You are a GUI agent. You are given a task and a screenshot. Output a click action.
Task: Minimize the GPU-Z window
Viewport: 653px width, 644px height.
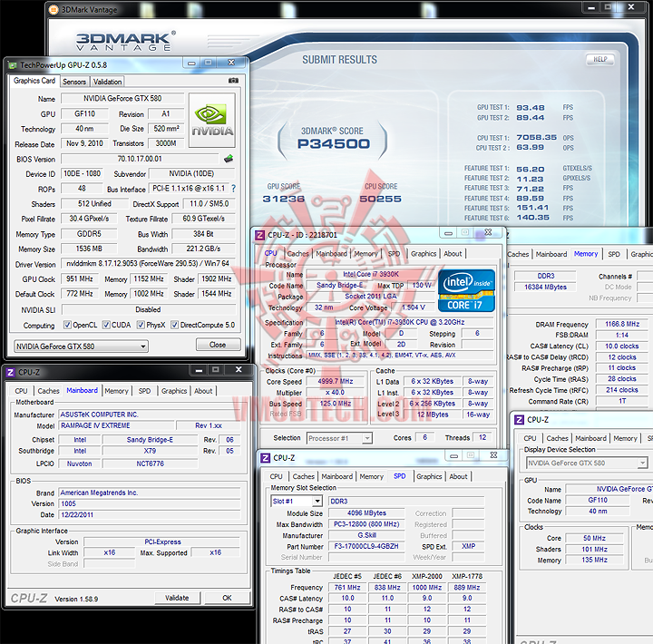tap(191, 63)
